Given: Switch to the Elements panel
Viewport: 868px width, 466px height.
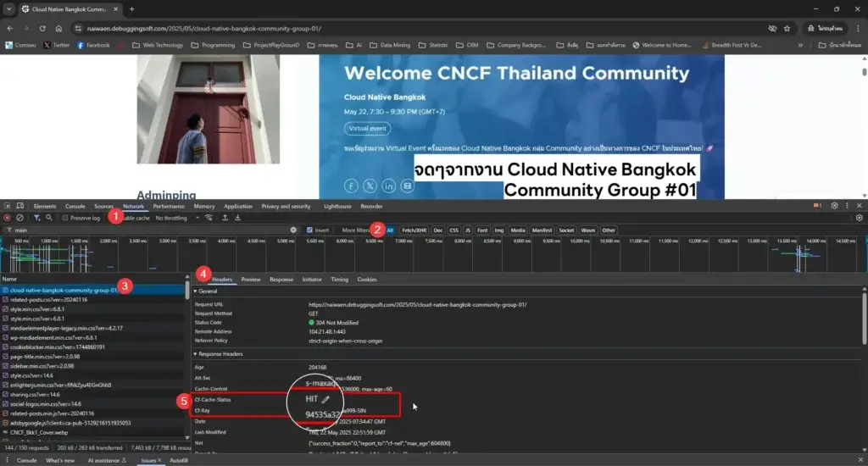Looking at the screenshot, I should [x=45, y=206].
